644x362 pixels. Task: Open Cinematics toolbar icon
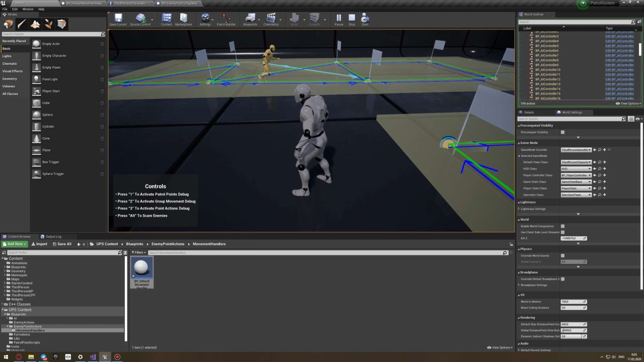(271, 19)
